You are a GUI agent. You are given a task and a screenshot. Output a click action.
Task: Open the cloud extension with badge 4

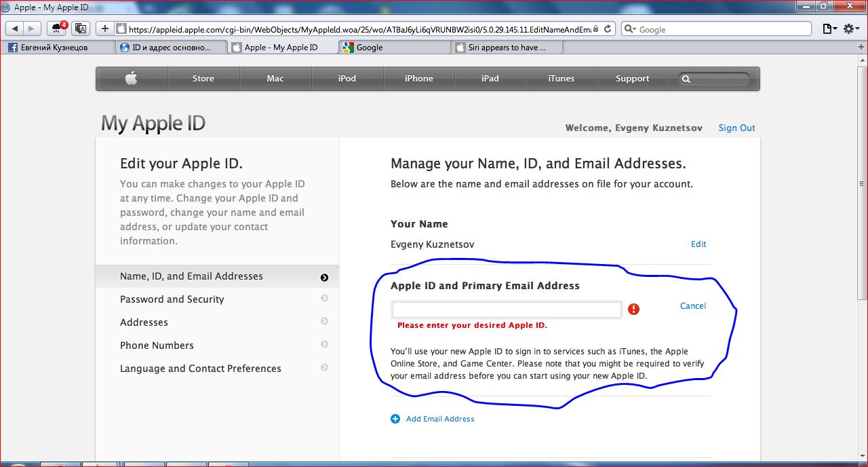(58, 29)
